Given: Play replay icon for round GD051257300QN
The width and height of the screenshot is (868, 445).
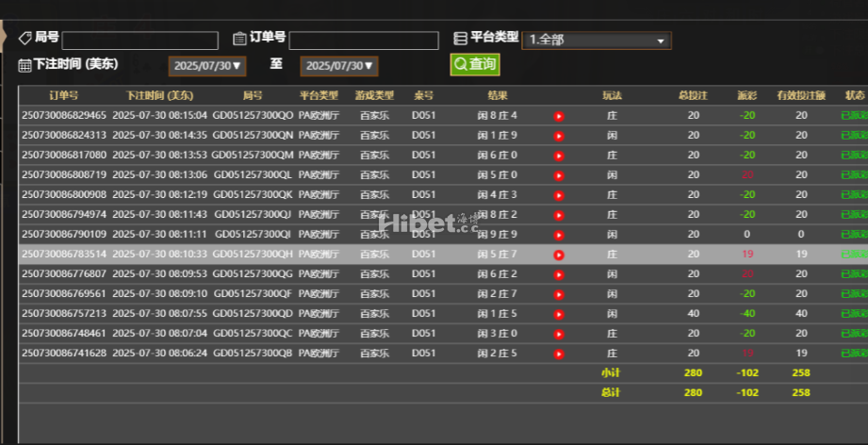Looking at the screenshot, I should (558, 136).
